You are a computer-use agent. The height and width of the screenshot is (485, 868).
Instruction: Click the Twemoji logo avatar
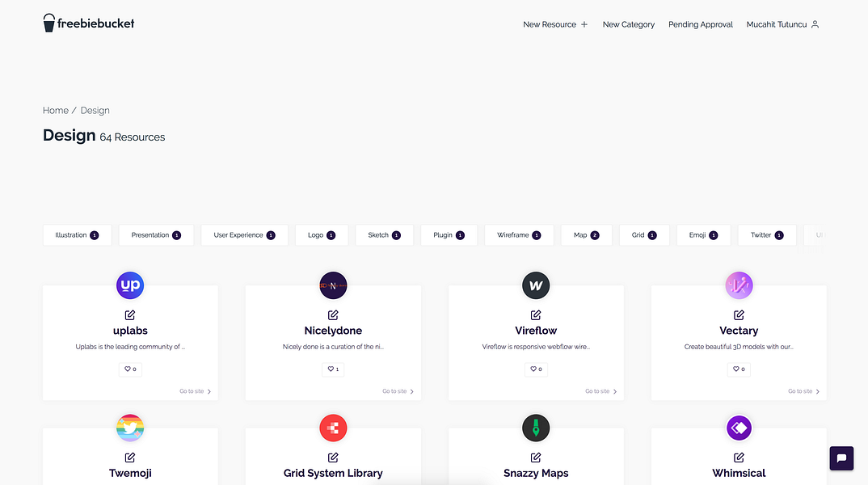(x=130, y=428)
